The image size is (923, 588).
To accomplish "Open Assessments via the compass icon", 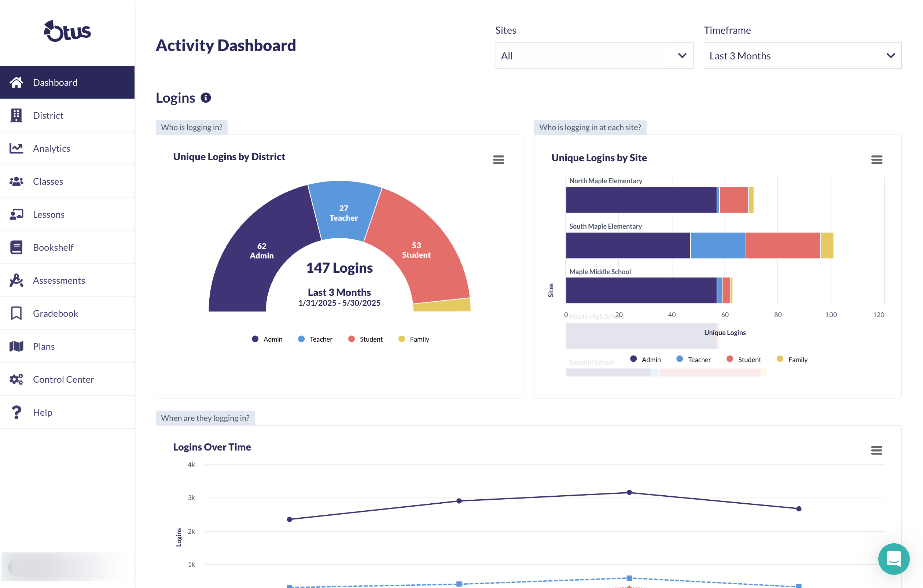I will tap(16, 280).
